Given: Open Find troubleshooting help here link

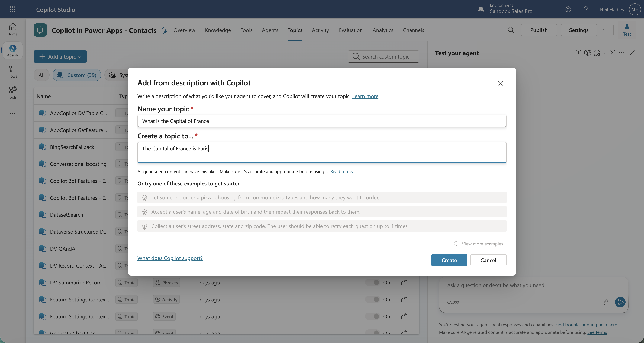Looking at the screenshot, I should (x=587, y=325).
